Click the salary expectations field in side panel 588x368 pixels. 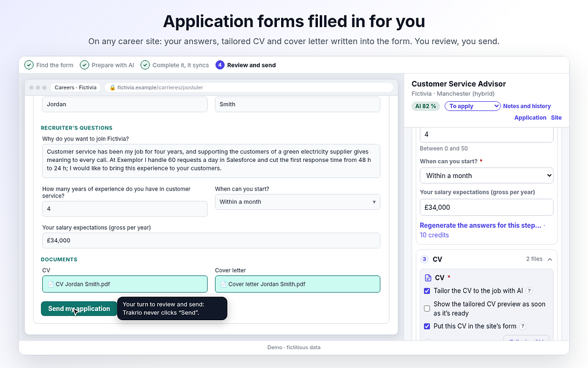click(x=486, y=207)
